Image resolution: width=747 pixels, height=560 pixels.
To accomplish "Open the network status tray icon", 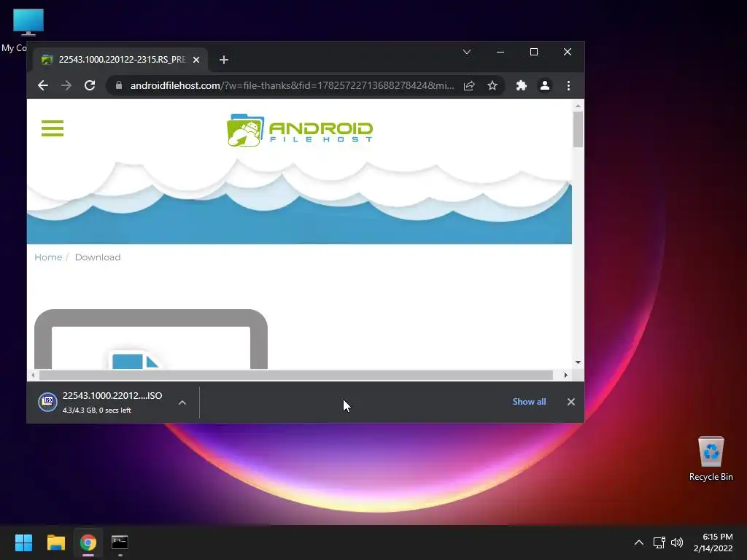I will point(659,542).
